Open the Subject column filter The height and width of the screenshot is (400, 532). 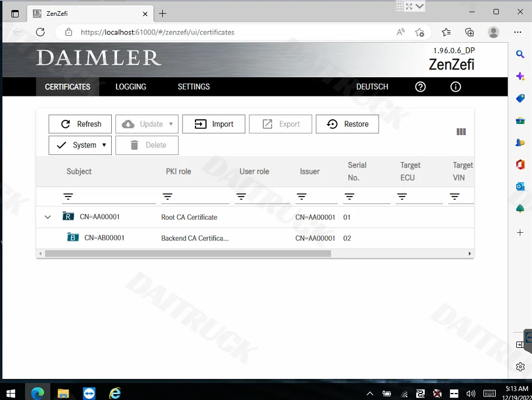point(68,196)
